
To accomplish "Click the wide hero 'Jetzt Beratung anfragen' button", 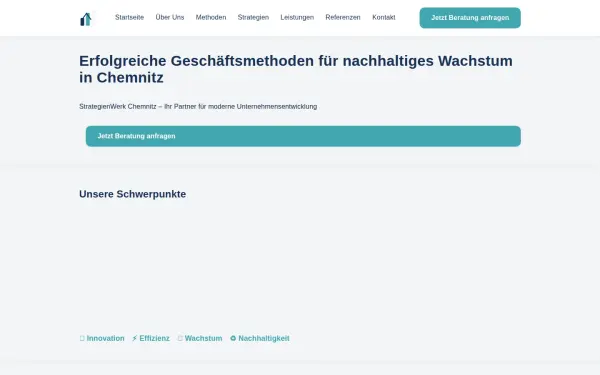I will pyautogui.click(x=303, y=136).
